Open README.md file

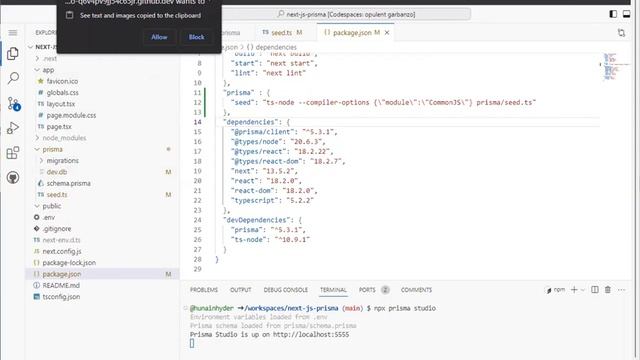point(61,286)
